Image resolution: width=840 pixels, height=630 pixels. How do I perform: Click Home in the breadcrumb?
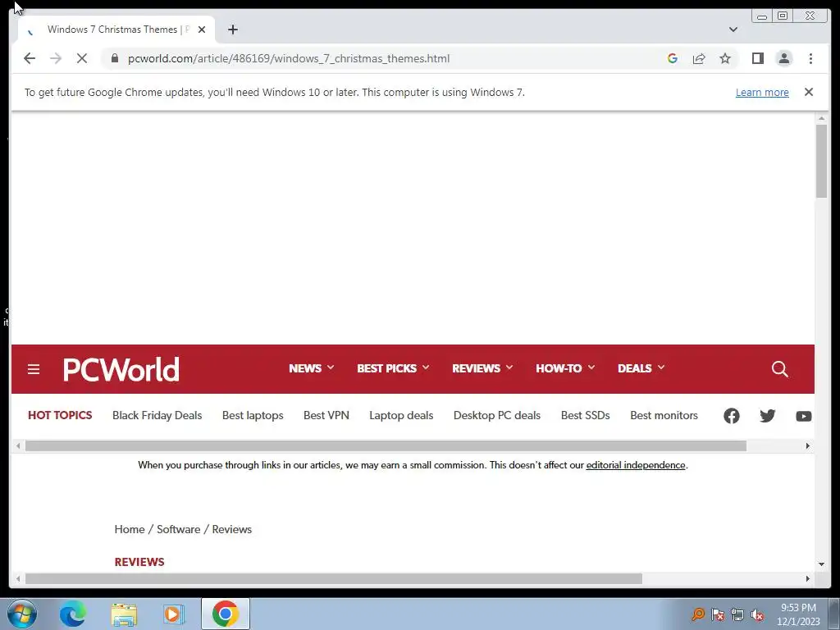(x=129, y=529)
